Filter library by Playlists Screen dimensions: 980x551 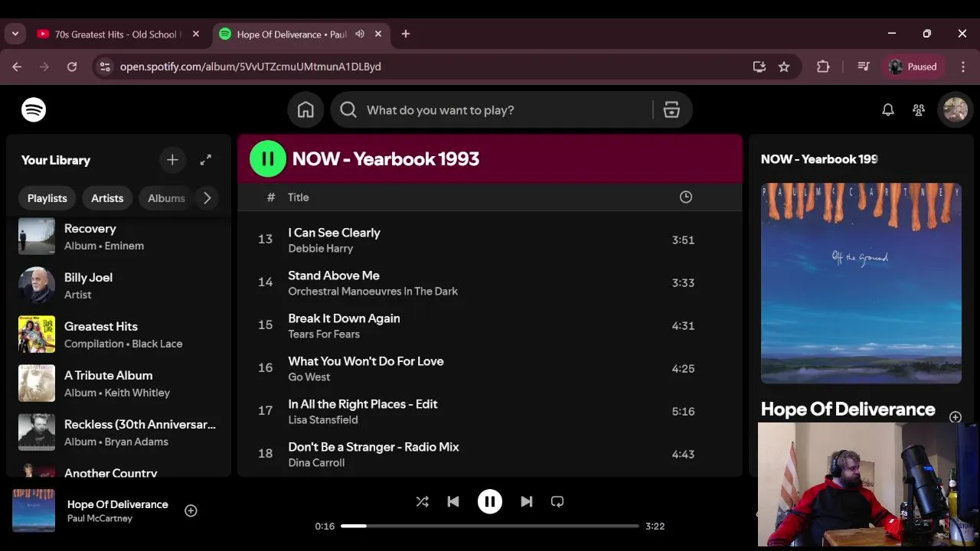tap(47, 198)
